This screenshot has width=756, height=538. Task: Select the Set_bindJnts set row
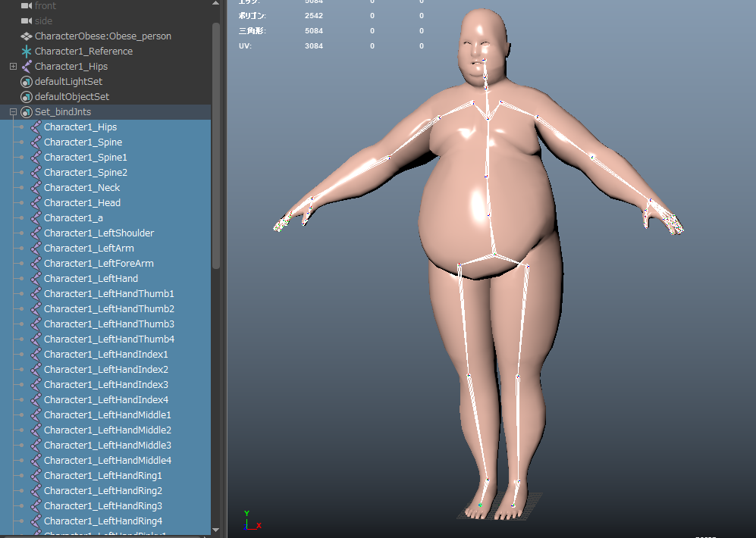(x=105, y=111)
